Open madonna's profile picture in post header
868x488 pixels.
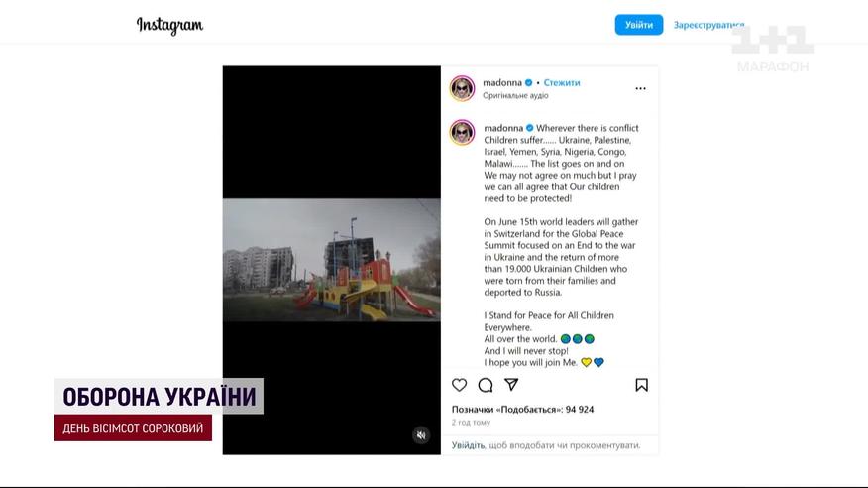tap(462, 88)
